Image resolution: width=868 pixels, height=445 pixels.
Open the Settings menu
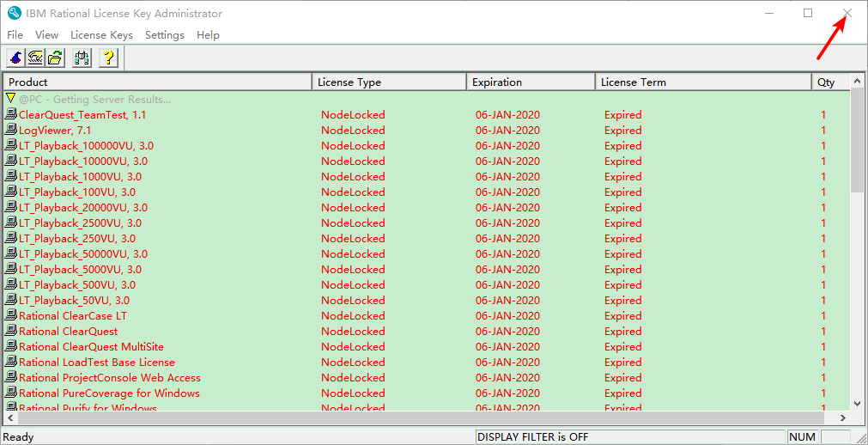[165, 35]
